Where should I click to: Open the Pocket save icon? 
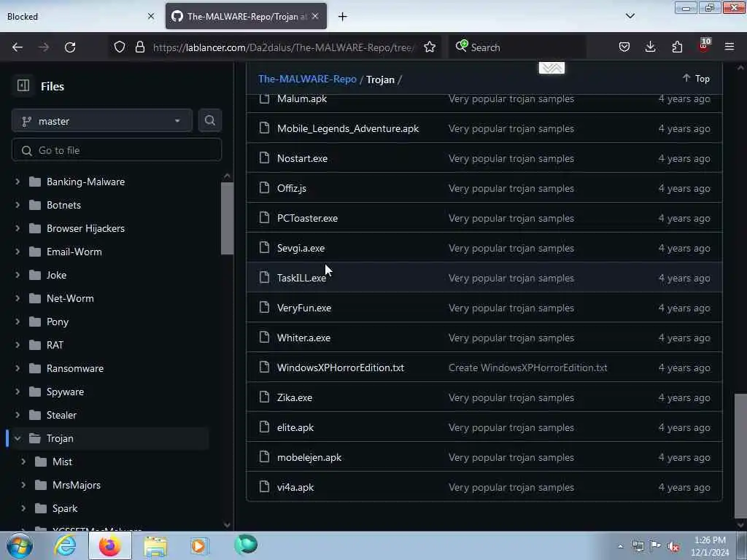(x=624, y=47)
